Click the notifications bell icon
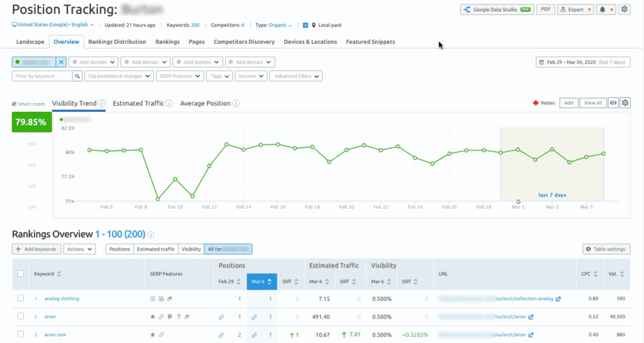Viewport: 644px width, 343px height. [x=602, y=9]
